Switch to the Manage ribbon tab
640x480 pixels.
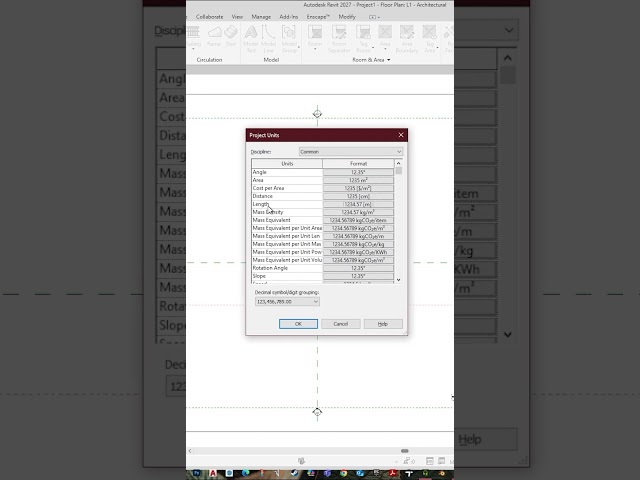coord(261,17)
